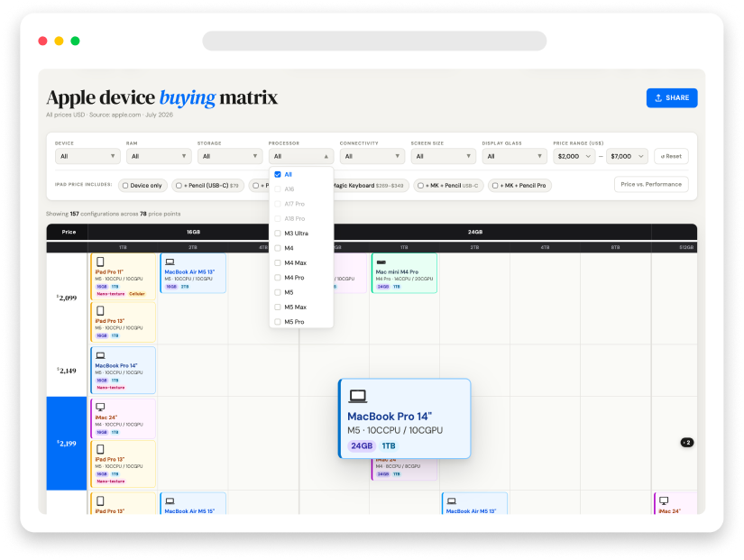The image size is (744, 560).
Task: Click the 24GB column header
Action: (475, 232)
